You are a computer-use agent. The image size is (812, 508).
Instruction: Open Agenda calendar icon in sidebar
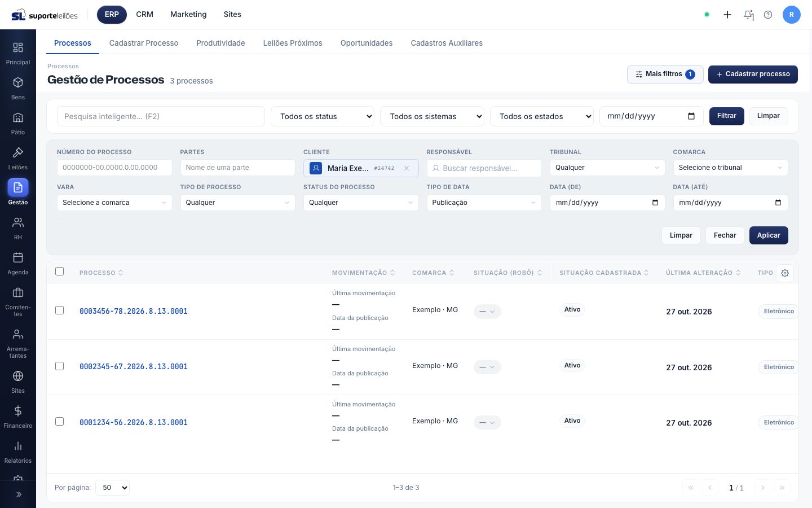coord(18,257)
